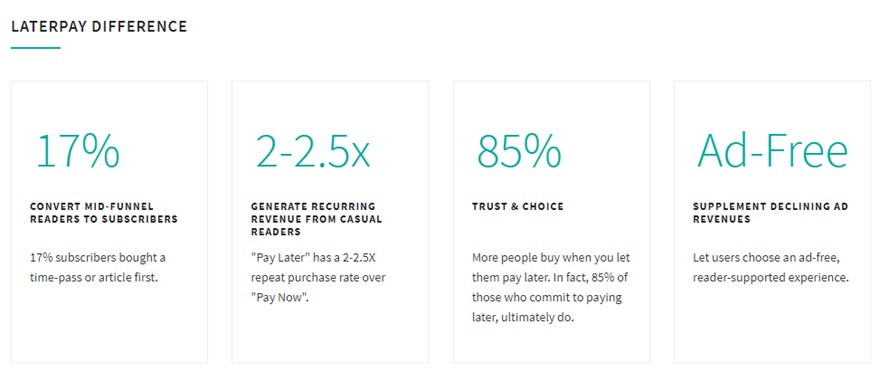Open the second card with 2-2.5x figure
880x391 pixels.
(x=330, y=222)
